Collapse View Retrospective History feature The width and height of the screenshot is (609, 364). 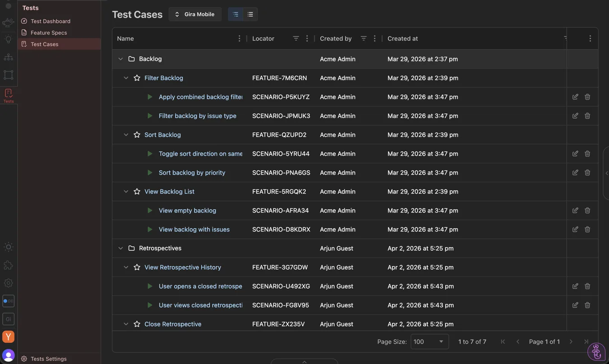(126, 267)
